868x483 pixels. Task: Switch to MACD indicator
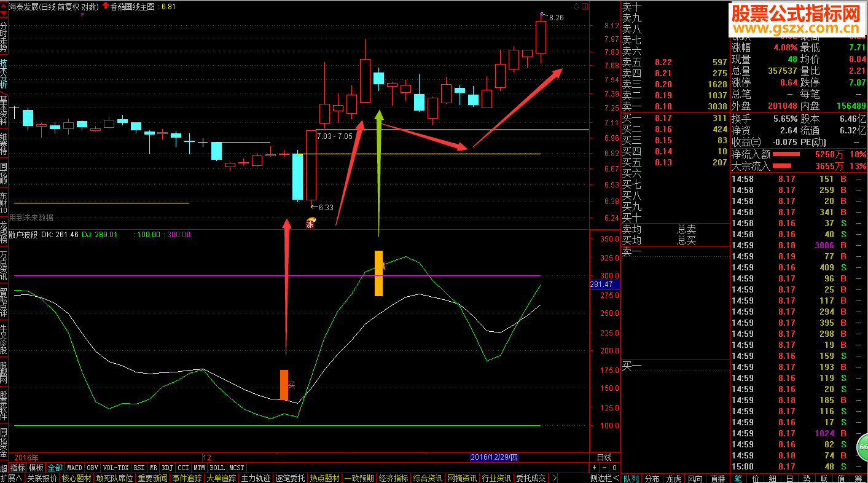point(74,468)
